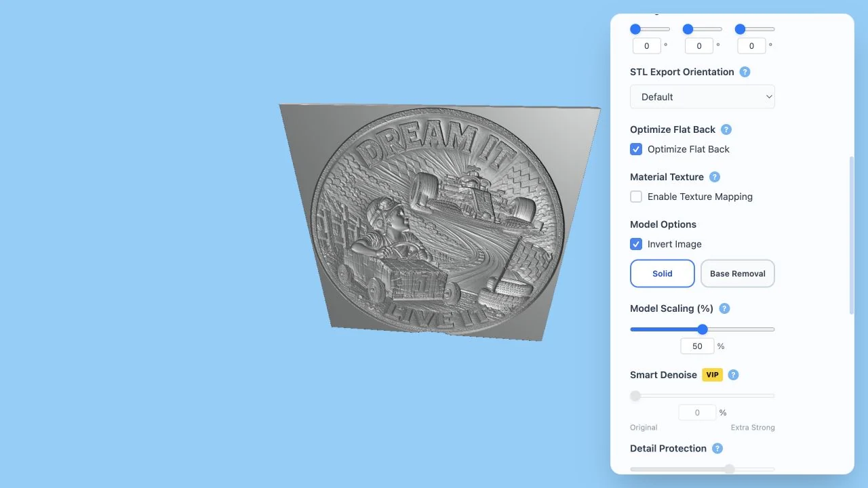Click the "Original" label under Smart Denoise
868x488 pixels.
click(x=644, y=428)
